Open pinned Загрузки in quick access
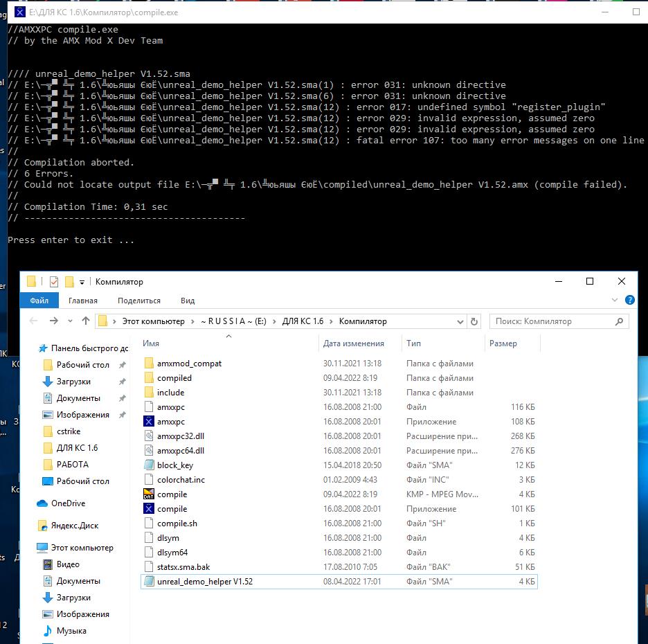The image size is (648, 644). pos(73,381)
